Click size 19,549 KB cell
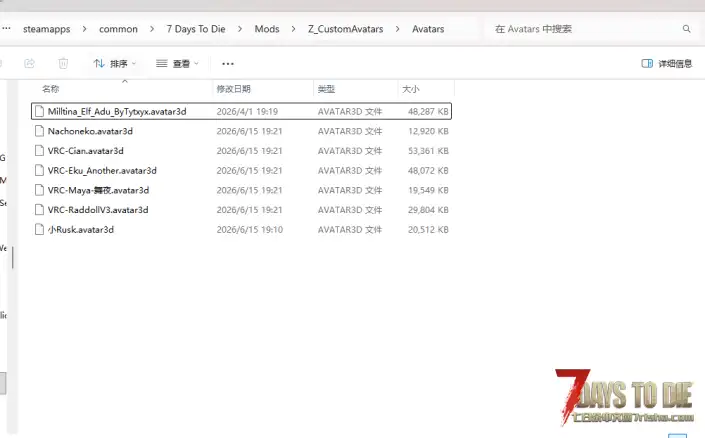This screenshot has height=438, width=705. point(428,190)
